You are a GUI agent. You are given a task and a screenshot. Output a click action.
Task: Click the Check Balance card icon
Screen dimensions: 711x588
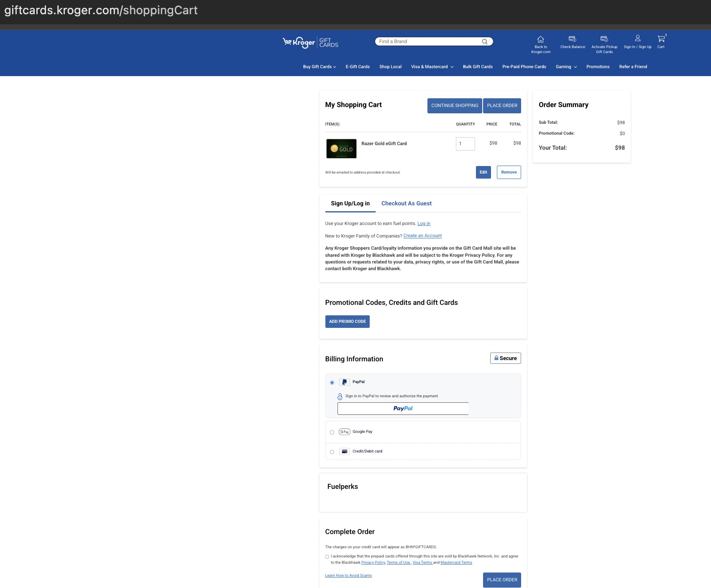tap(572, 39)
